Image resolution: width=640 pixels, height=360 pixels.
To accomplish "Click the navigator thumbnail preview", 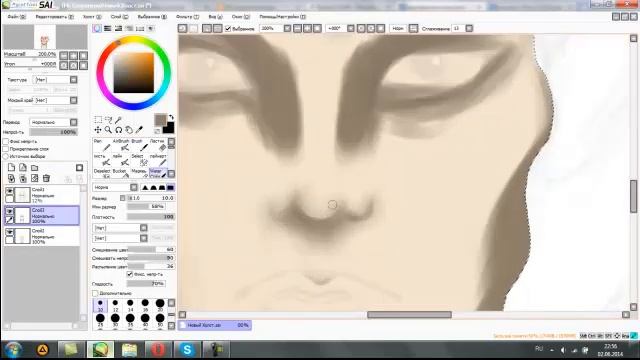I will tap(45, 38).
